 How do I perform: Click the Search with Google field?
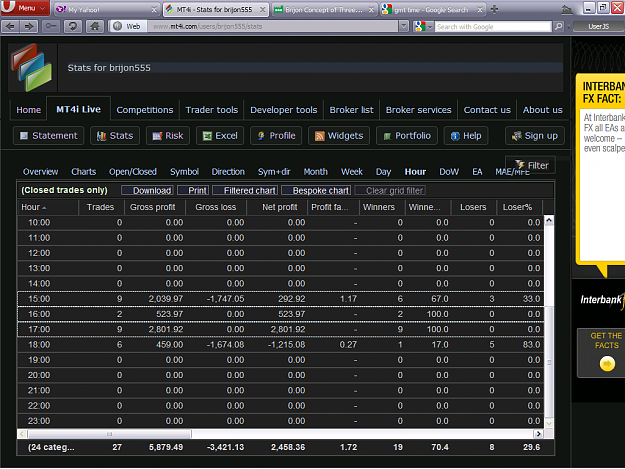coord(493,26)
